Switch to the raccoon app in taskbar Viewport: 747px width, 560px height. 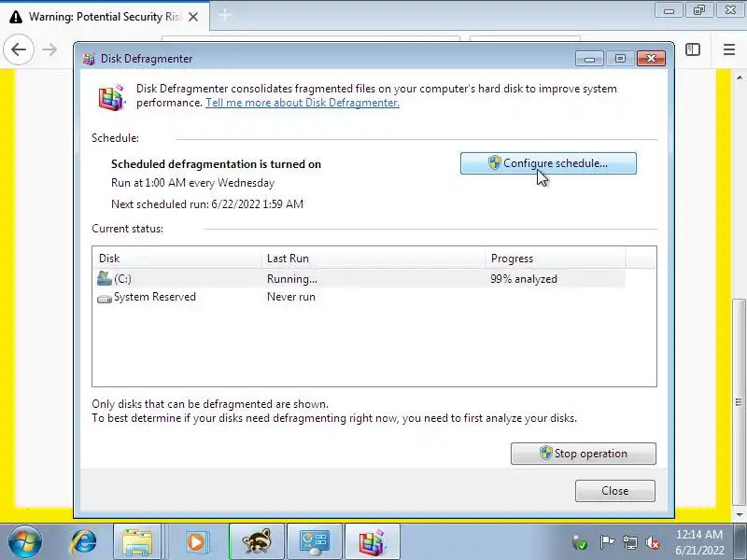(257, 542)
